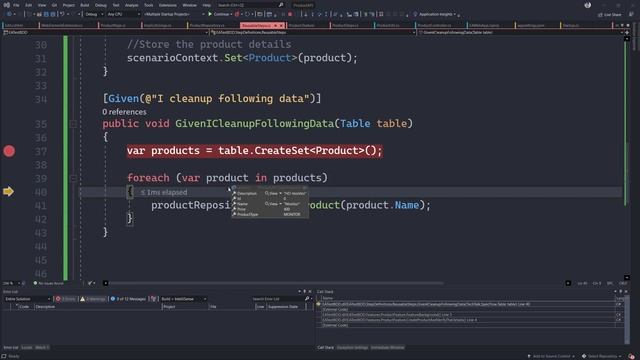
Task: Click the Live Share button label
Action: (x=613, y=15)
